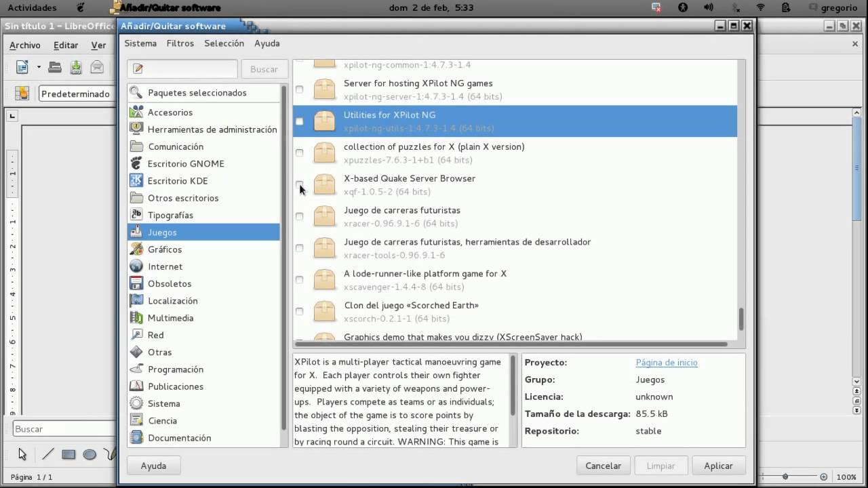Select the 'collection of puzzles for X' row

click(515, 153)
